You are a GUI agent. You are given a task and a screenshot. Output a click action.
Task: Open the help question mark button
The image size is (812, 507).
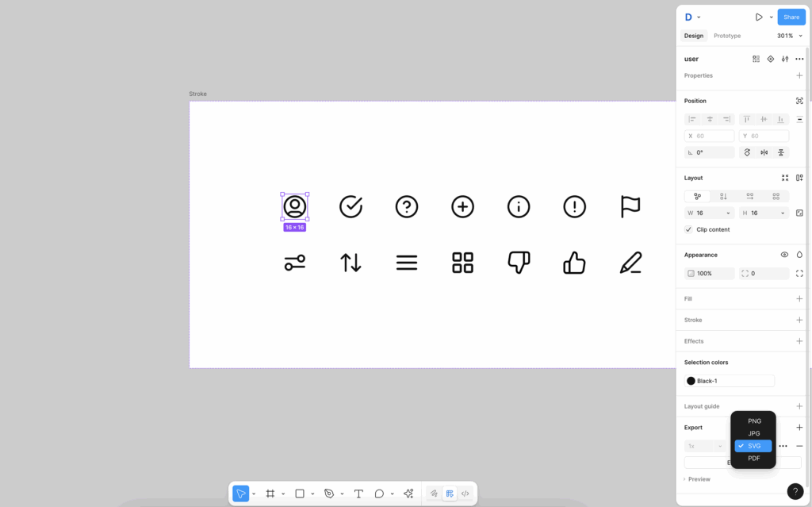click(x=795, y=491)
